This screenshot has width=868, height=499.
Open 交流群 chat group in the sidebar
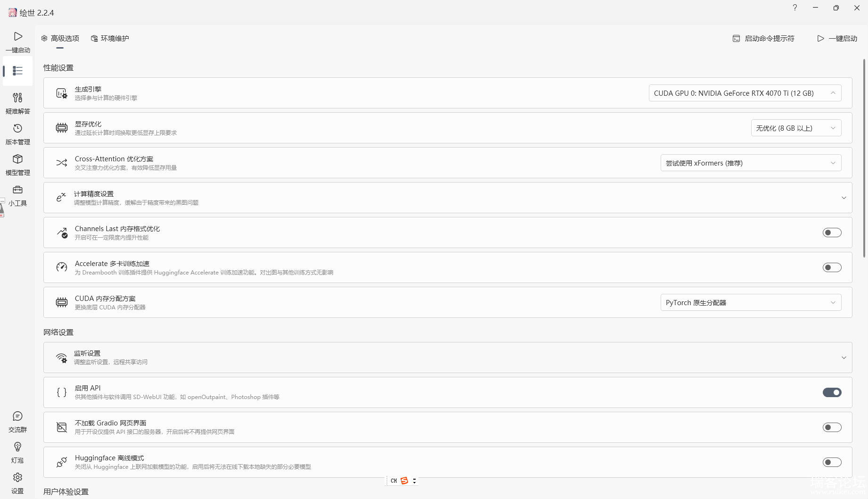18,422
